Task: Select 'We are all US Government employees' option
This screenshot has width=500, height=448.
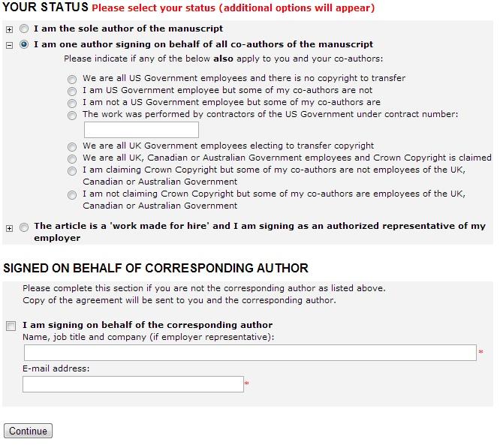Action: pyautogui.click(x=72, y=79)
